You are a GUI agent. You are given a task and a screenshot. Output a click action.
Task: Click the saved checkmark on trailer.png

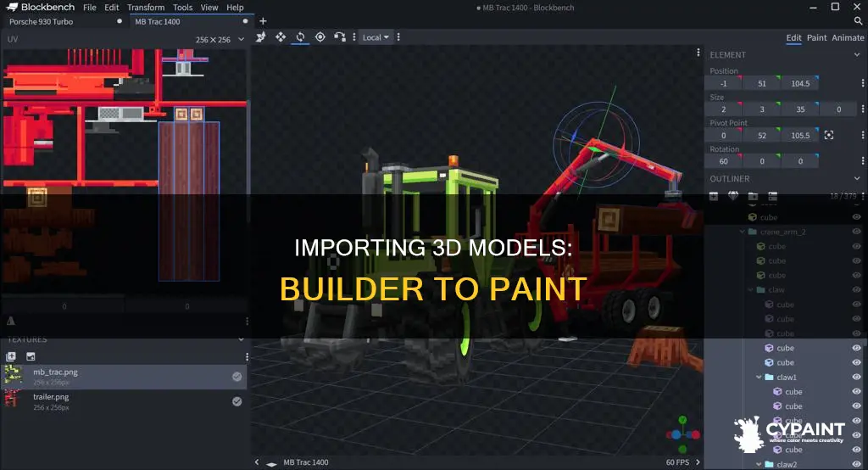click(237, 401)
